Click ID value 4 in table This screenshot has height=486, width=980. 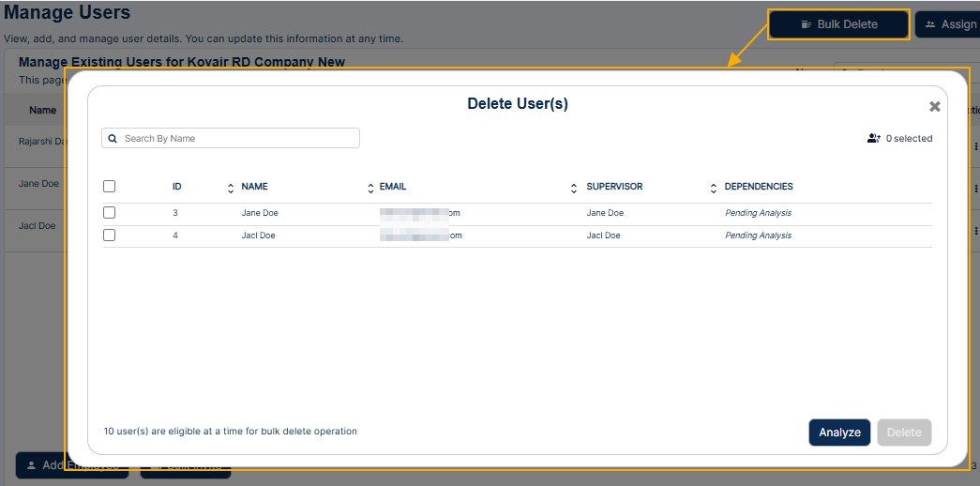coord(175,235)
